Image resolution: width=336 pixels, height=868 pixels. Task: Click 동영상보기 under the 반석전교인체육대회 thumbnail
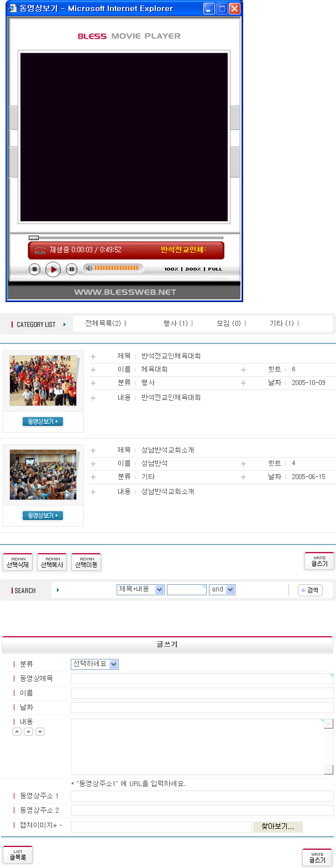pos(43,422)
